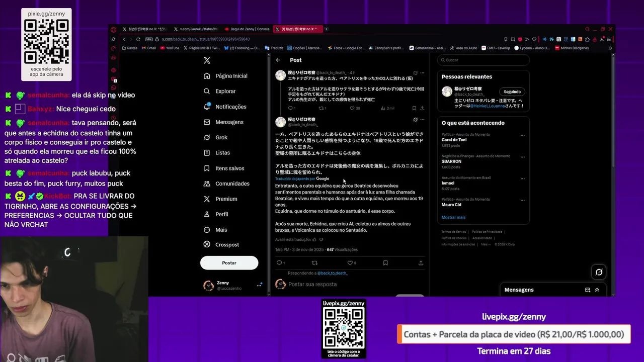Click the floating Grok button
The width and height of the screenshot is (644, 362).
point(599,272)
